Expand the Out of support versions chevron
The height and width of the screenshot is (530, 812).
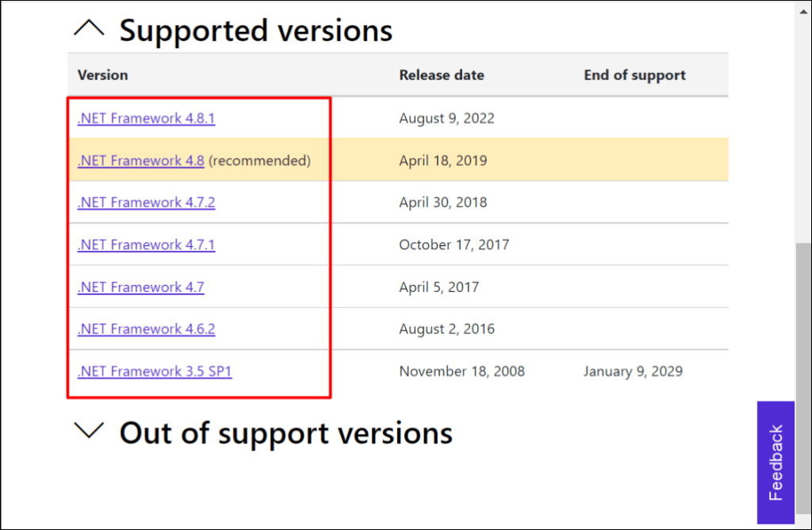point(88,432)
